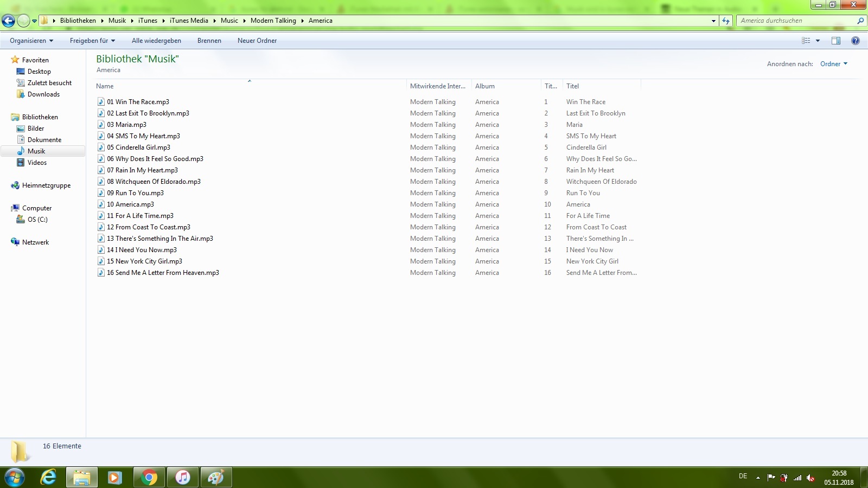Select 'iTunes Media' in the breadcrumb path

coord(189,21)
